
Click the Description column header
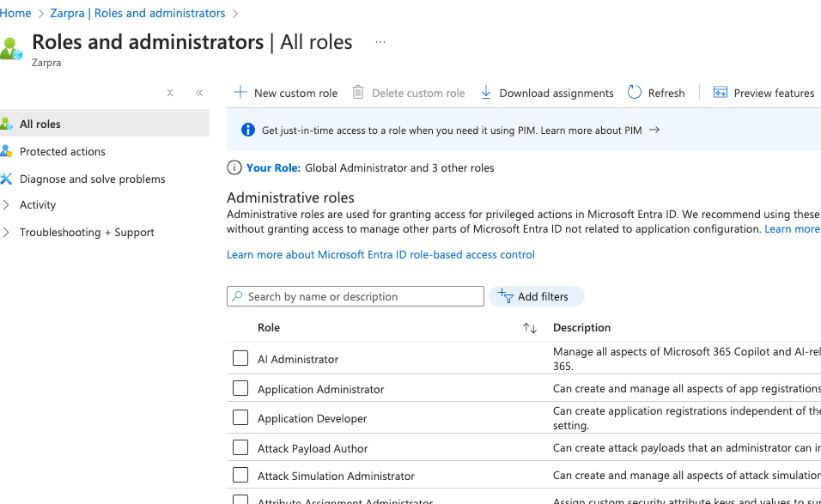point(581,328)
